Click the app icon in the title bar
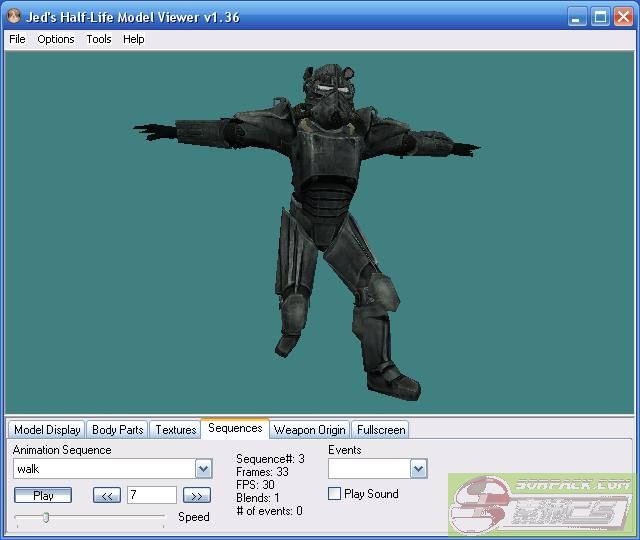 tap(14, 16)
